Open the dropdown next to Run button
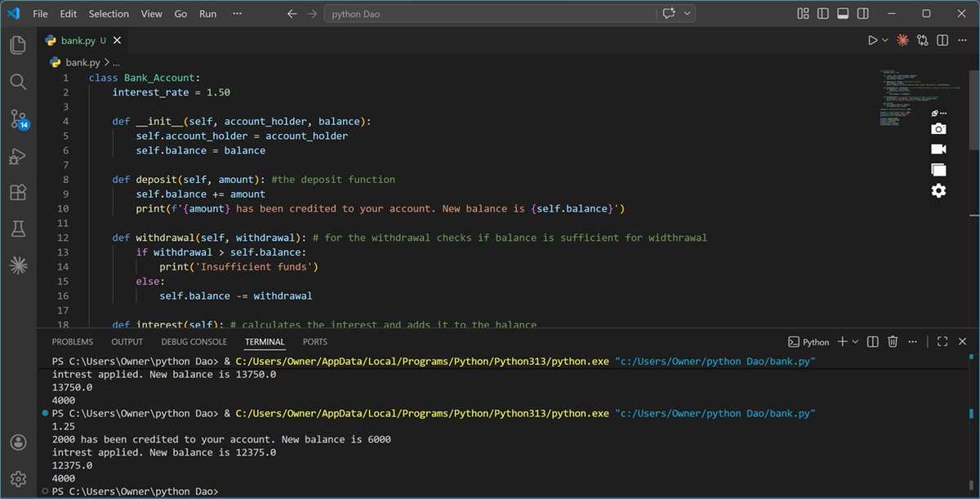 [885, 40]
